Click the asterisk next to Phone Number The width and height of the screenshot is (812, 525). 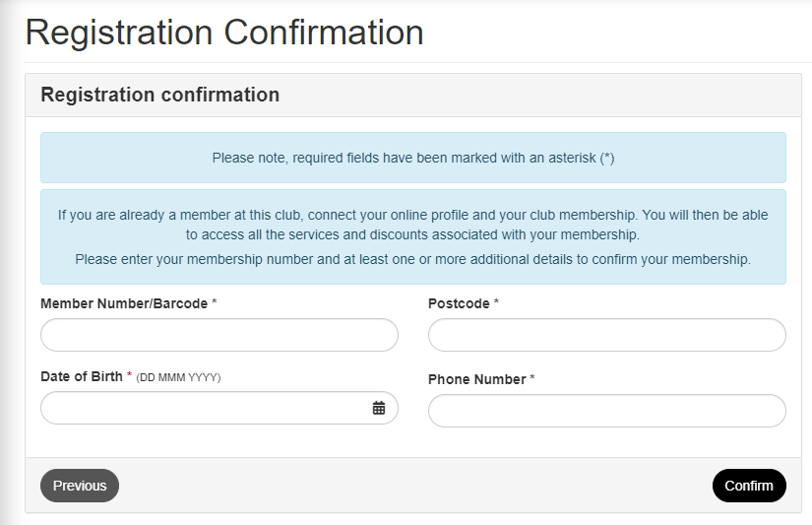[x=532, y=379]
